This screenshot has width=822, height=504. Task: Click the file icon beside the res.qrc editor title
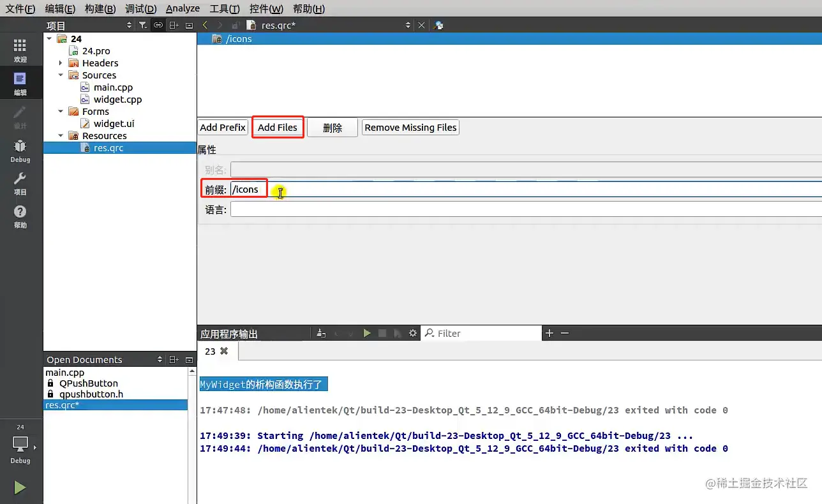(x=251, y=26)
